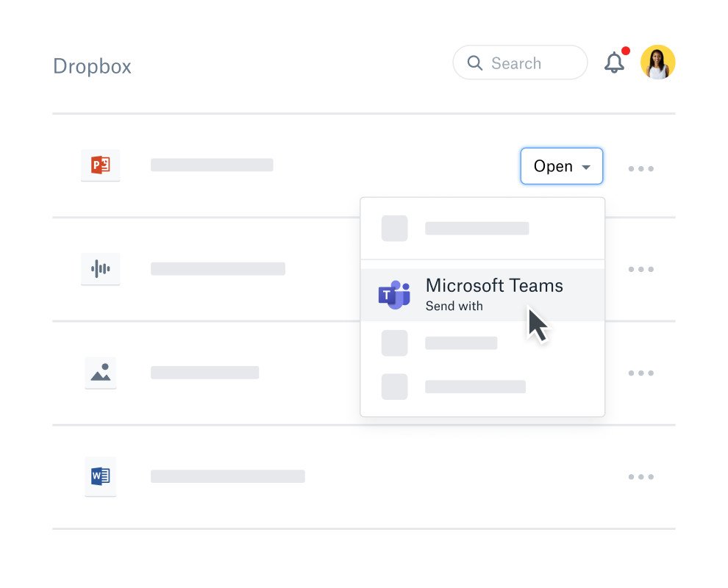Select the first placeholder menu item
Image resolution: width=728 pixels, height=588 pixels.
pyautogui.click(x=477, y=229)
